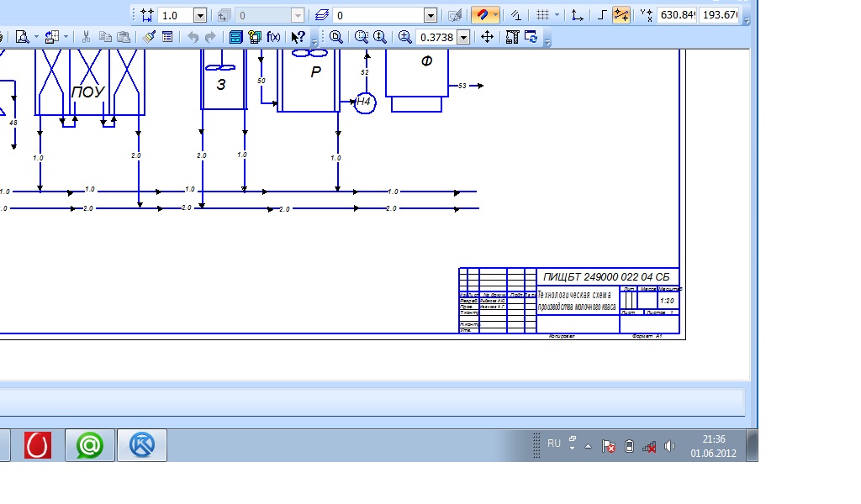Toggle the orthogonal drawing step icon

[602, 15]
